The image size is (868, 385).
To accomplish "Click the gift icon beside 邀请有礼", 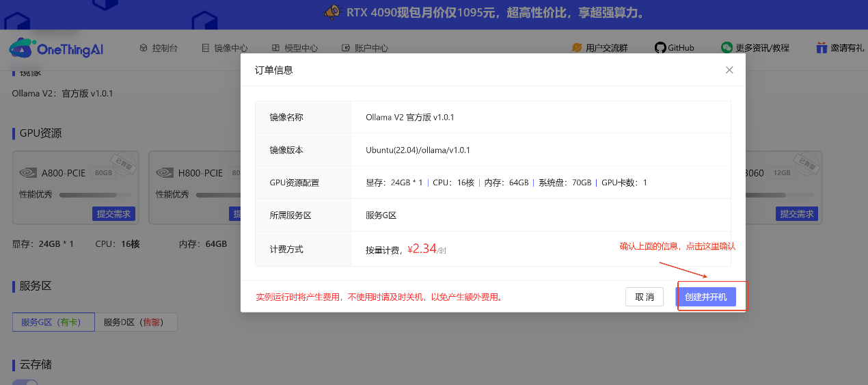I will click(822, 48).
